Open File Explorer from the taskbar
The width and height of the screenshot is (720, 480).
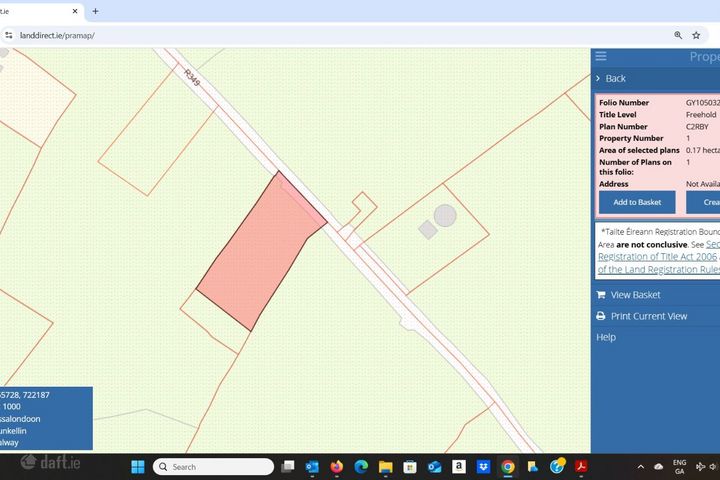(x=385, y=467)
